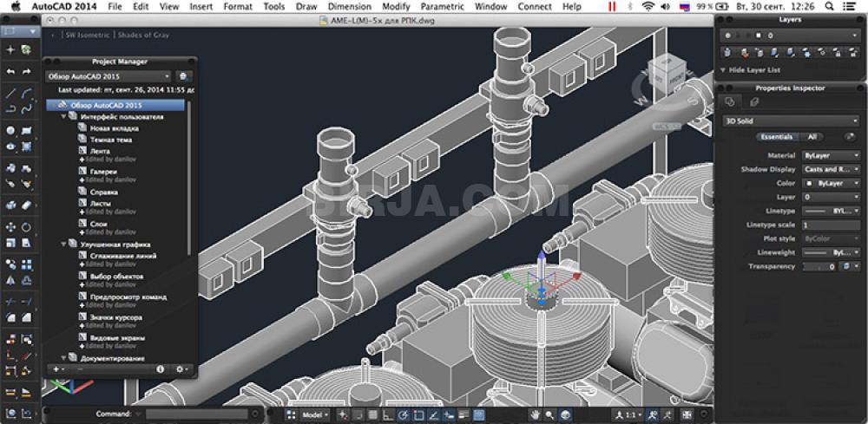The width and height of the screenshot is (868, 424).
Task: Toggle annotation visibility icon in status bar
Action: [x=654, y=414]
